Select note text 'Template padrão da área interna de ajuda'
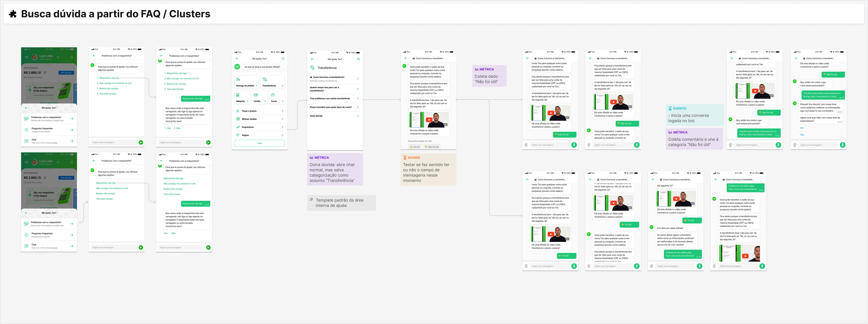868x324 pixels. click(339, 203)
